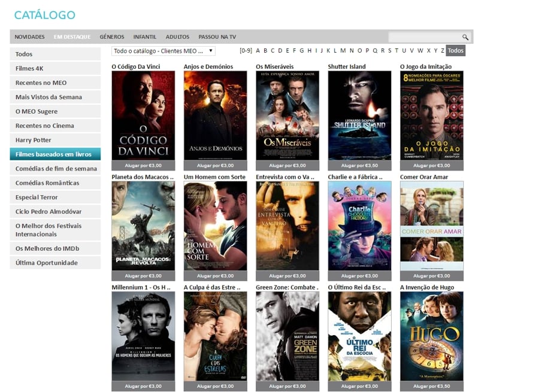Rent Green Zone for €3,00
Screen dimensions: 539x392
pyautogui.click(x=287, y=386)
